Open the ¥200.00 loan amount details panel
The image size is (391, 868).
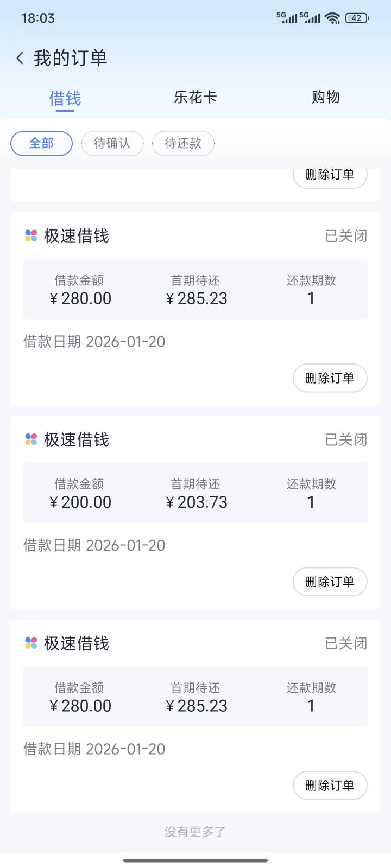coord(195,493)
